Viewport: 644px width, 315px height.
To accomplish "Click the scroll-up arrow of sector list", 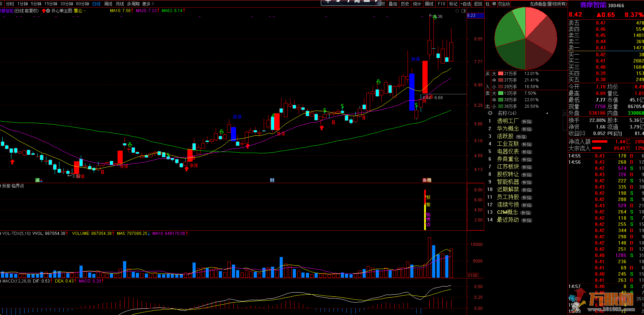I will click(x=565, y=113).
